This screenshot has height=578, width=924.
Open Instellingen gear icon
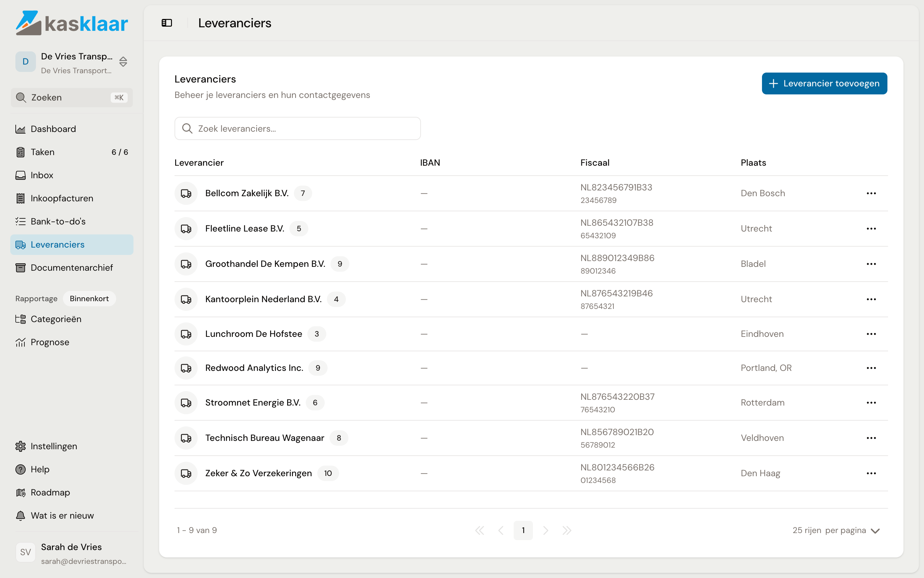coord(20,446)
